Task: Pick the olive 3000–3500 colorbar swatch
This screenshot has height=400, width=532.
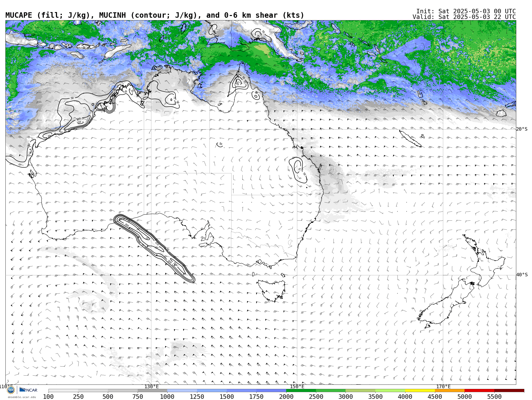Action: [361, 390]
